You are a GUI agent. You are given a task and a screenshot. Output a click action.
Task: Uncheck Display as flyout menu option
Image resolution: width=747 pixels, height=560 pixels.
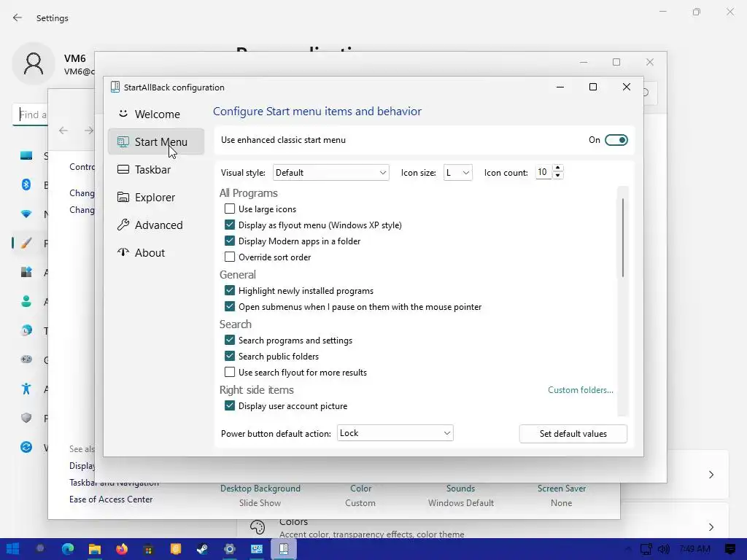pyautogui.click(x=230, y=225)
